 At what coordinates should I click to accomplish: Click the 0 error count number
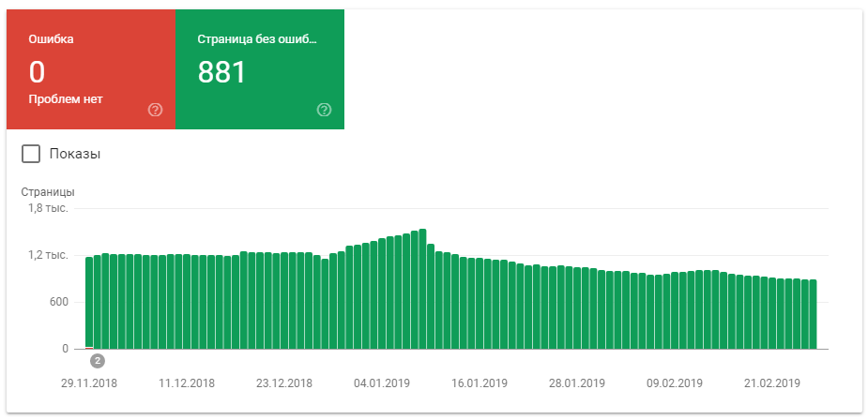click(x=37, y=72)
